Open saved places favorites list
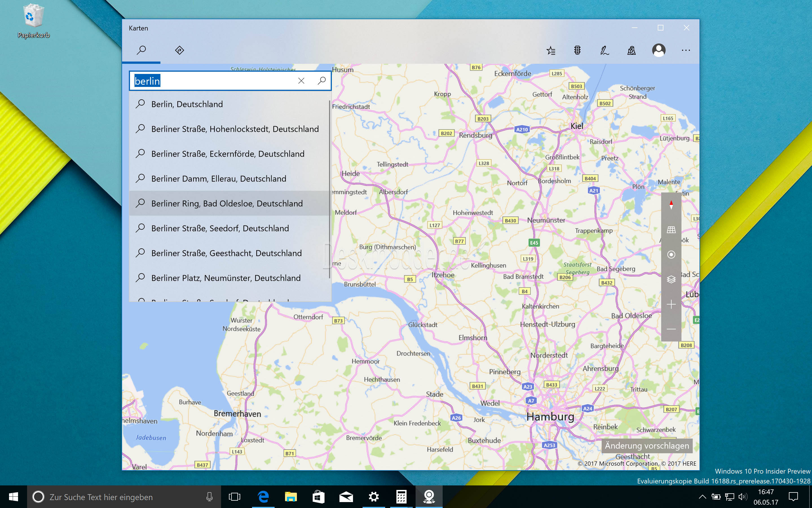 [x=551, y=51]
